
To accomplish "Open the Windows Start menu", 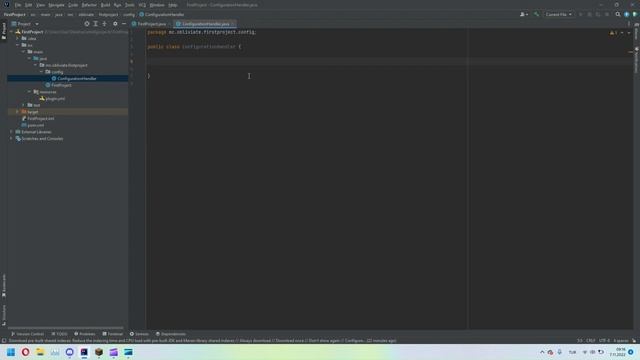I will point(11,352).
